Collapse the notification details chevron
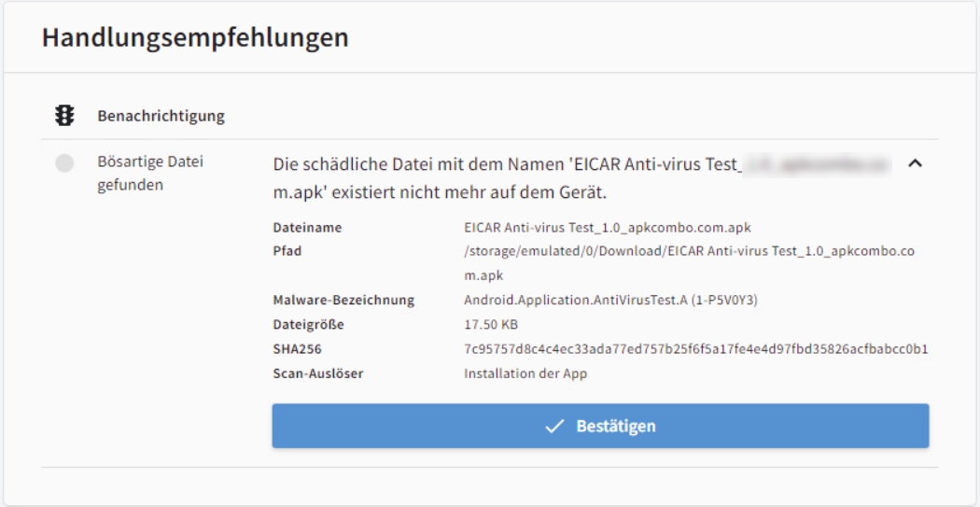The height and width of the screenshot is (507, 980). click(x=916, y=164)
